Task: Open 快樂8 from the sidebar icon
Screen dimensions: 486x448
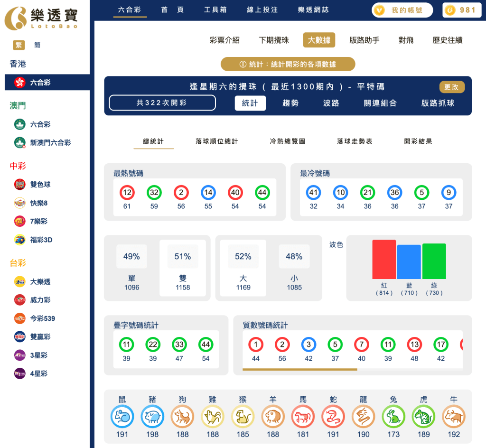Action: coord(19,203)
